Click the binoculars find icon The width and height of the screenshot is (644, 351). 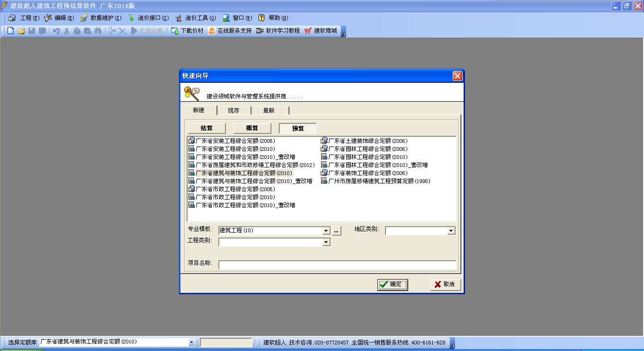98,31
